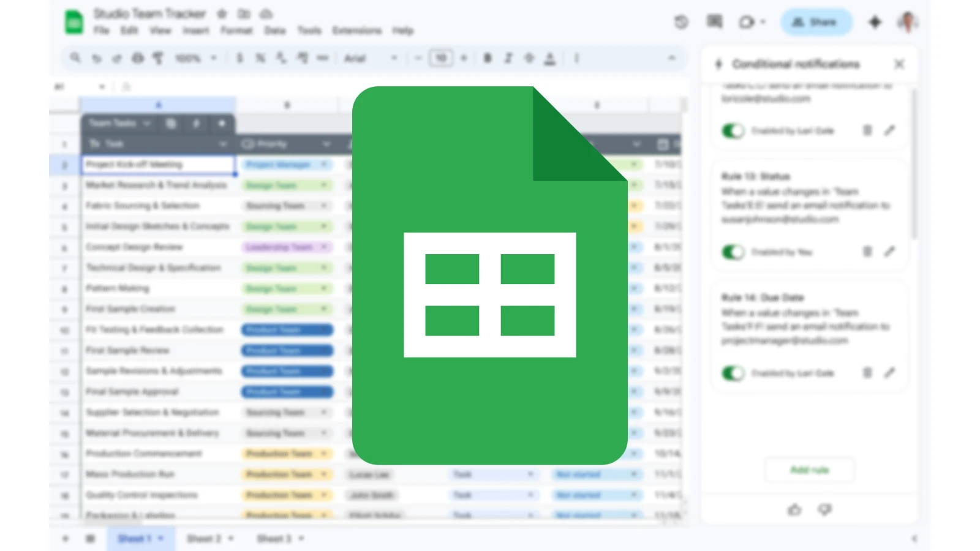Decrease decimal places in the toolbar

tap(281, 58)
